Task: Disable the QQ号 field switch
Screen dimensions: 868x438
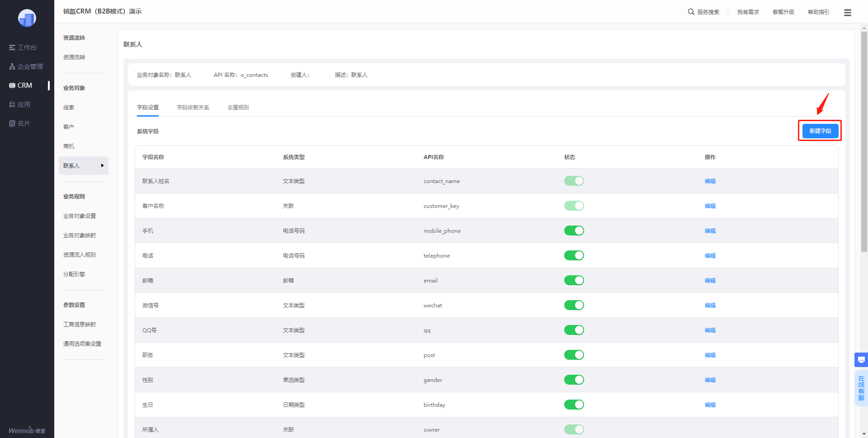Action: 574,330
